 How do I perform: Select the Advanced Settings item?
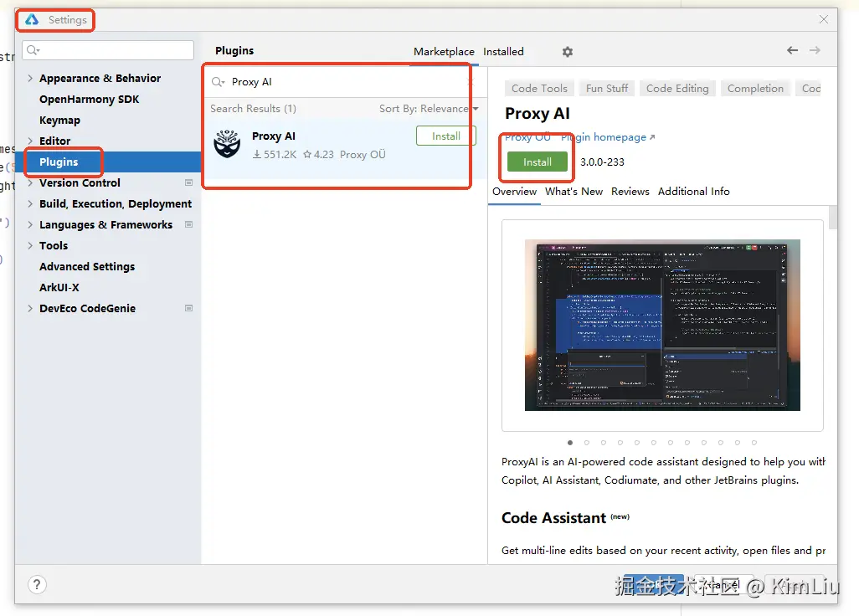click(87, 267)
